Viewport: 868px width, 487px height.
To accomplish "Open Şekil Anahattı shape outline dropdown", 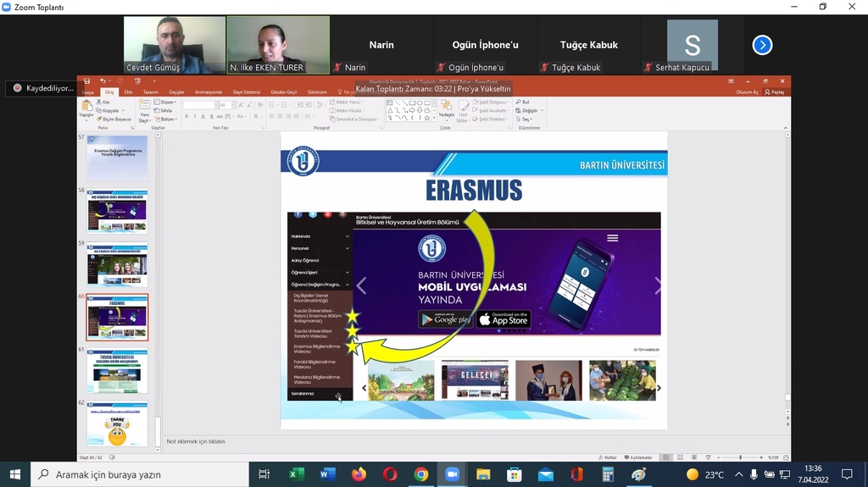I will (x=492, y=111).
